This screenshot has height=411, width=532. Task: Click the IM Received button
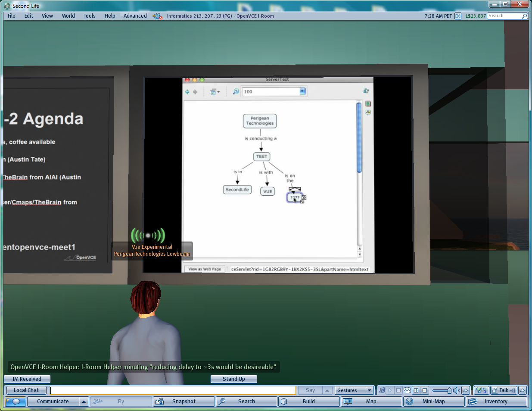pos(27,379)
